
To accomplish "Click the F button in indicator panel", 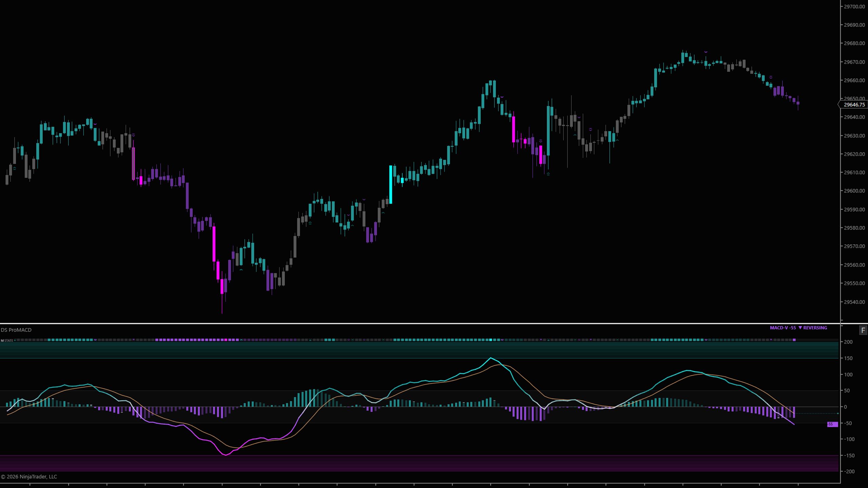I will (863, 330).
